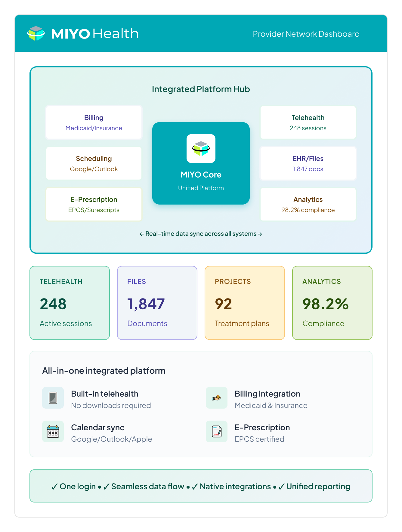Open the Scheduling Google/Outlook module
The image size is (402, 532).
point(94,163)
